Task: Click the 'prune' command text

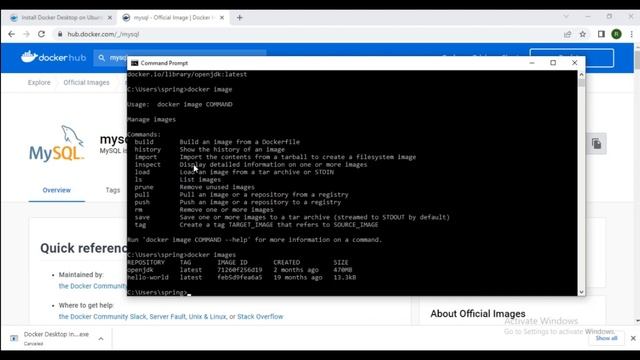Action: (144, 187)
